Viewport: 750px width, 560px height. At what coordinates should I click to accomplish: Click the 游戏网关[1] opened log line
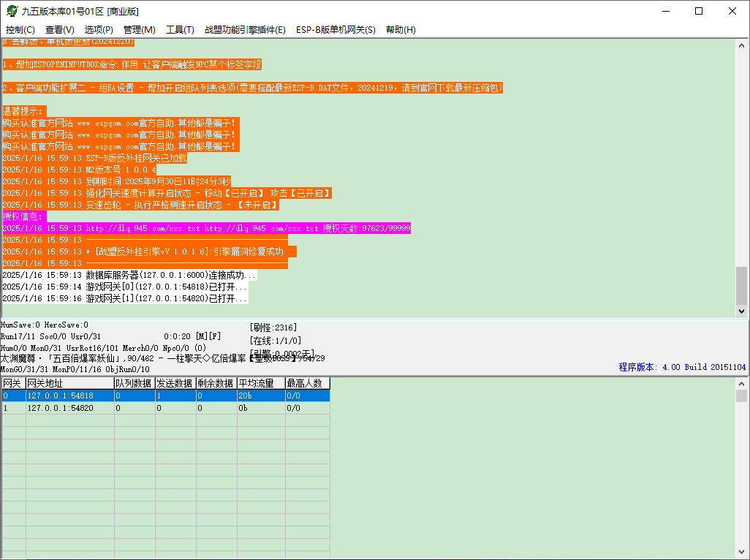[x=125, y=298]
